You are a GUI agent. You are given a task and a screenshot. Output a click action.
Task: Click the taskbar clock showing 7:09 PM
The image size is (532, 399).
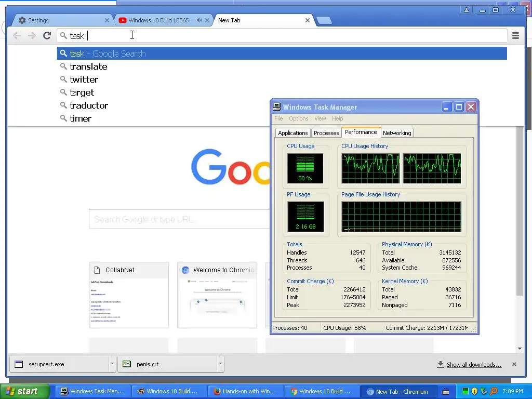tap(513, 391)
